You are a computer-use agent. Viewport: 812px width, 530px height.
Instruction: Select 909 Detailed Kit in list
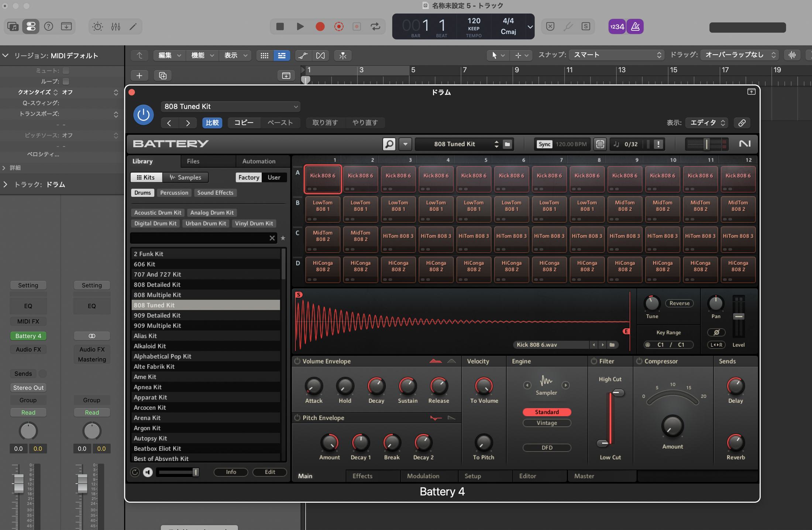point(206,315)
